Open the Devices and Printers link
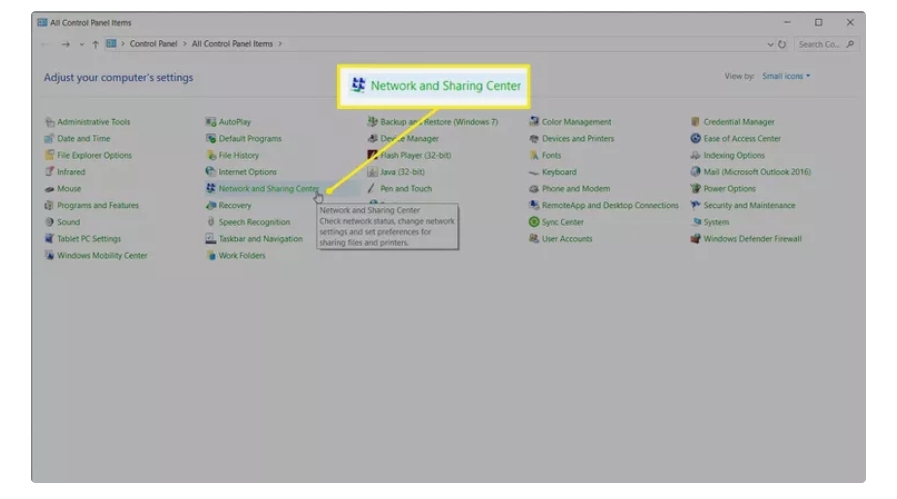Viewport: 897px width, 499px height. [578, 138]
